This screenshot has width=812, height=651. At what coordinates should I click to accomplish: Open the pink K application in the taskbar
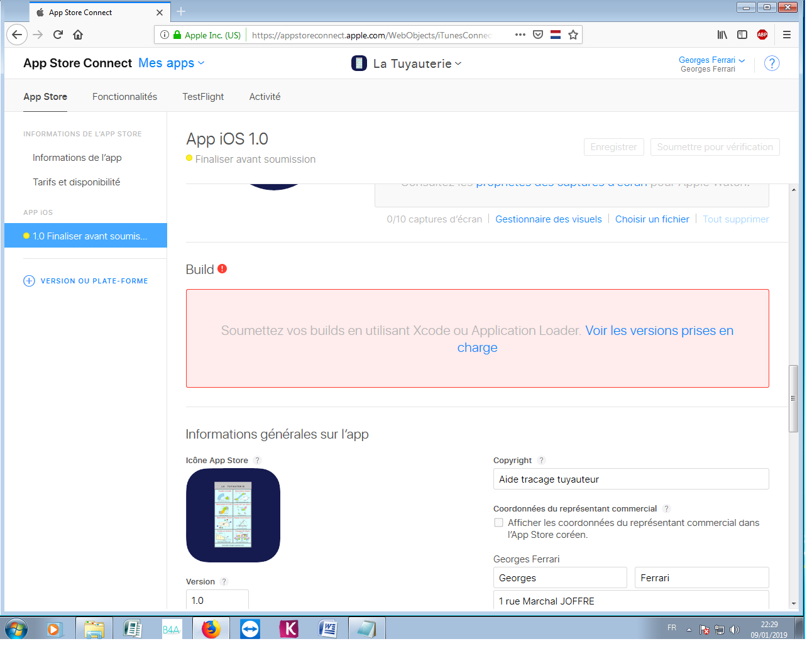click(x=289, y=628)
